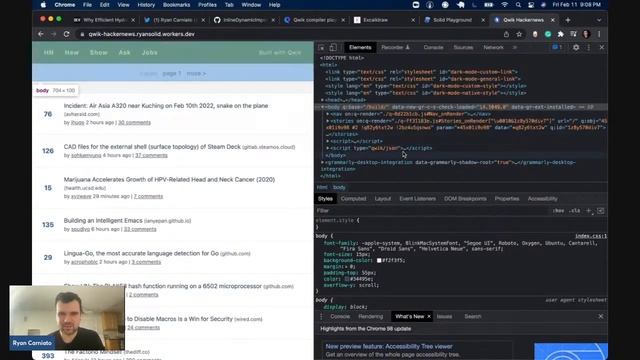
Task: Reload the current page
Action: coord(67,34)
